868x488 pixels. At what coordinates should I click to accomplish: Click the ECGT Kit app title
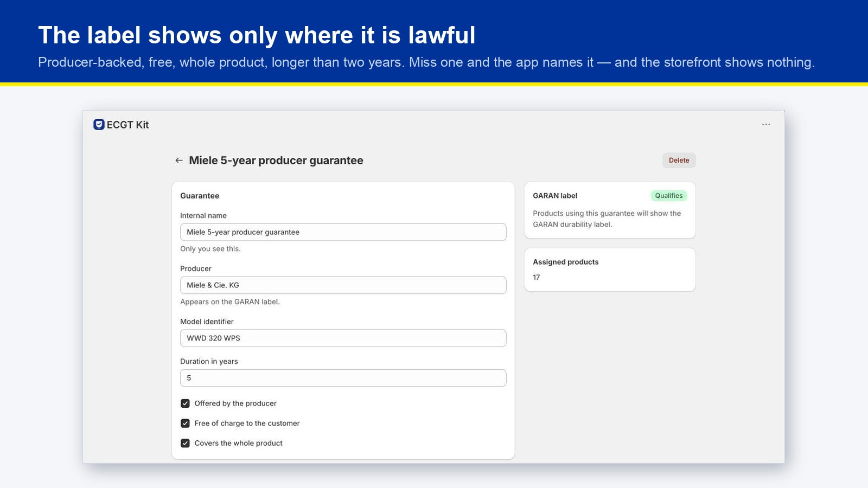point(127,125)
